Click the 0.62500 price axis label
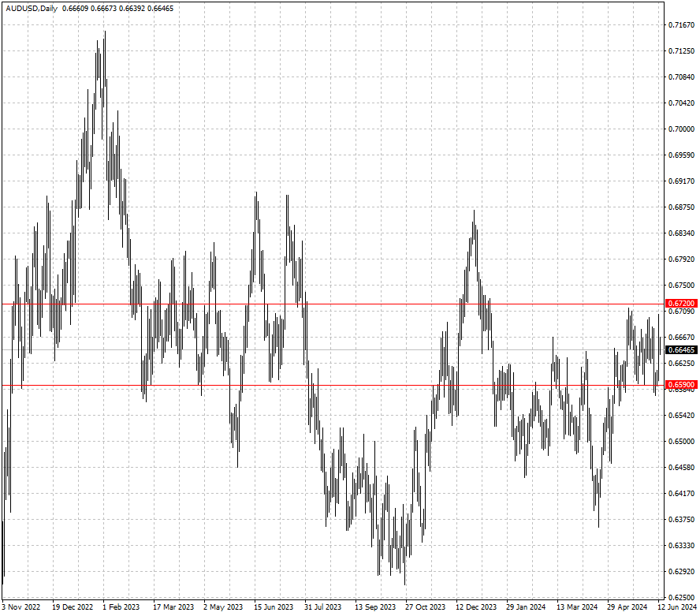Screen dimensions: 700x616 [x=681, y=597]
